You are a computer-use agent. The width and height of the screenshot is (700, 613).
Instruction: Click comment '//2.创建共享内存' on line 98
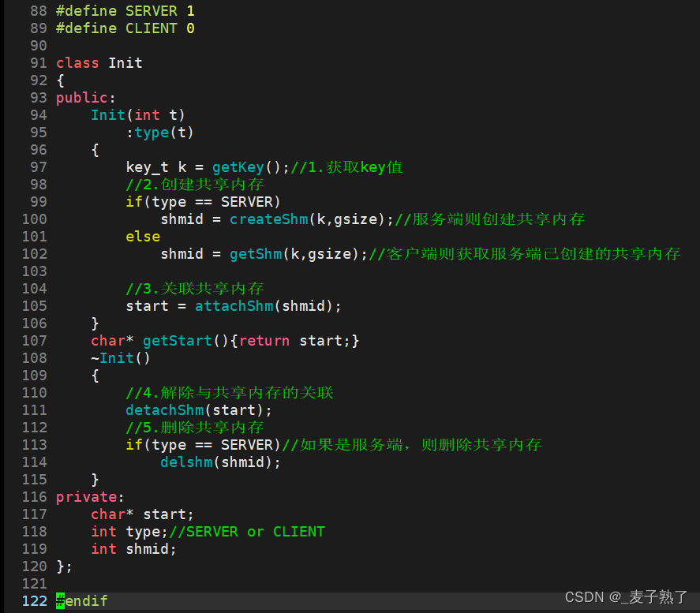point(195,185)
